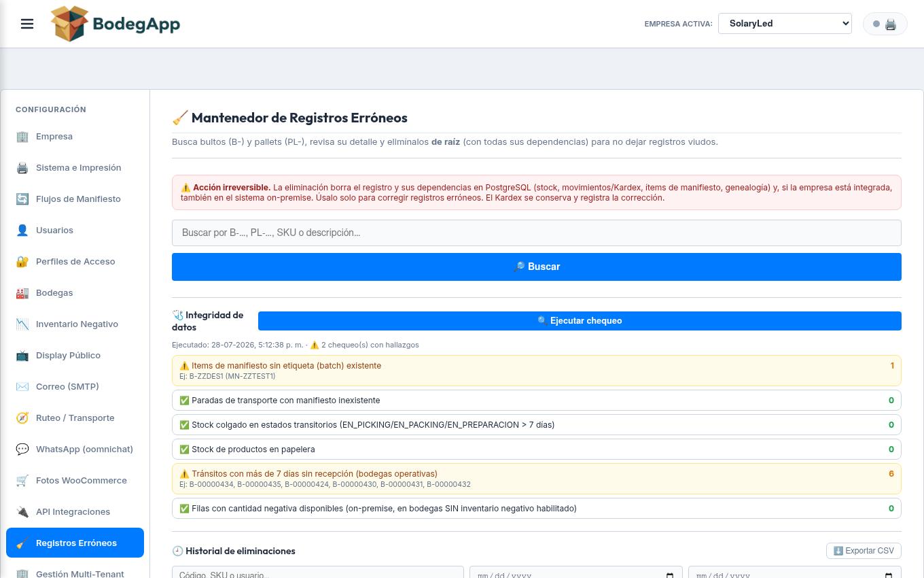Focus the Buscar por B-, PL-, SKU search field
This screenshot has width=924, height=578.
537,233
